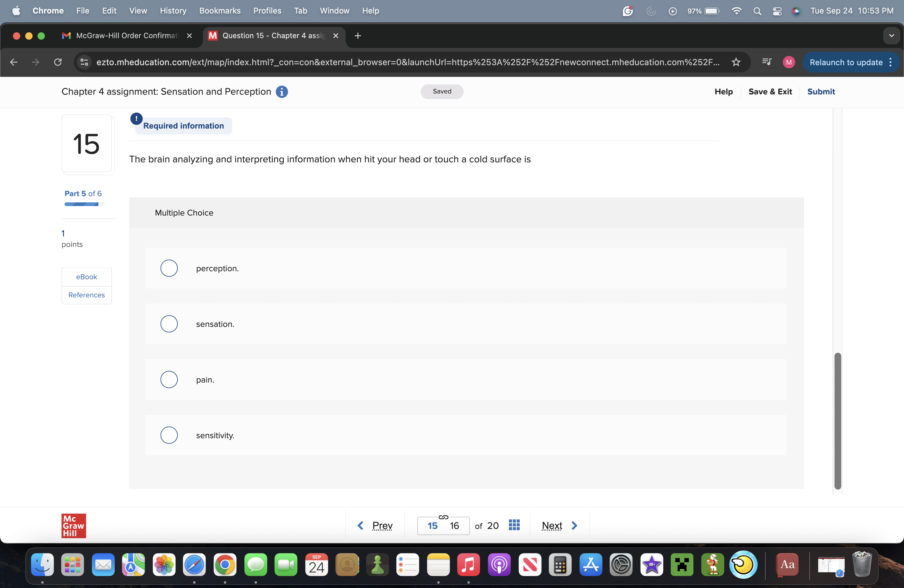The height and width of the screenshot is (588, 904).
Task: Select the 'perception.' answer choice
Action: tap(169, 268)
